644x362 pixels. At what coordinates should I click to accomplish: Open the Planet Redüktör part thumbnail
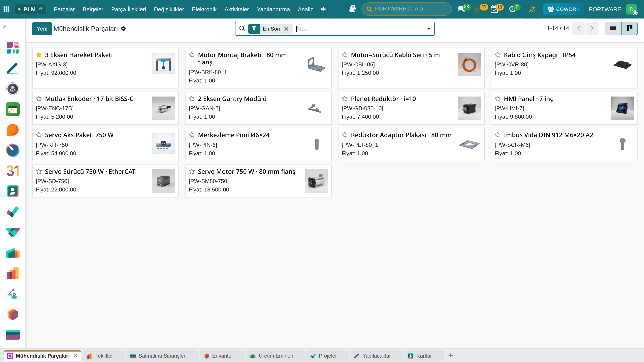click(x=469, y=108)
